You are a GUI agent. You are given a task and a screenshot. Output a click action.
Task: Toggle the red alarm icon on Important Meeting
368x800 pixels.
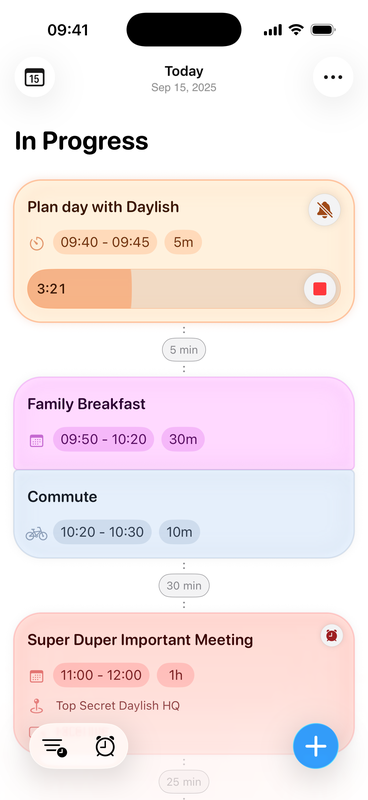[x=332, y=635]
